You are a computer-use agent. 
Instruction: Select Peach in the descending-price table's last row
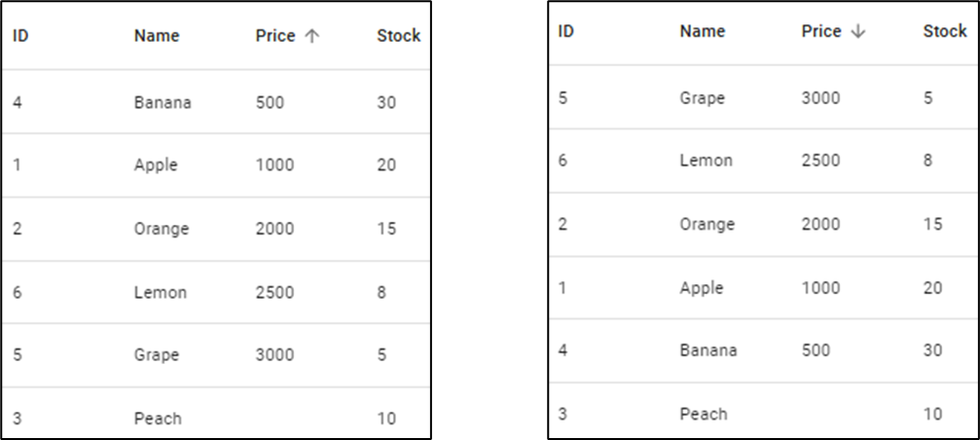[704, 414]
